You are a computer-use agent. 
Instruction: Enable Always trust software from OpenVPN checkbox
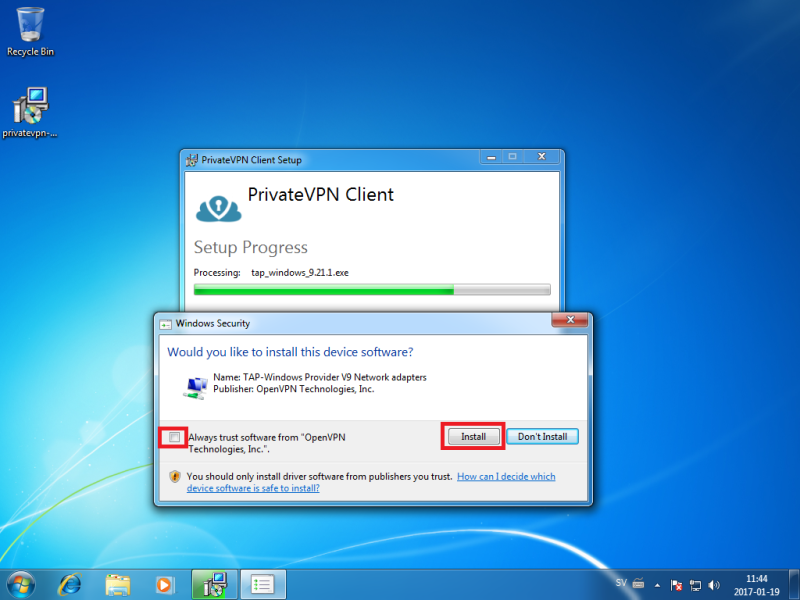[176, 437]
